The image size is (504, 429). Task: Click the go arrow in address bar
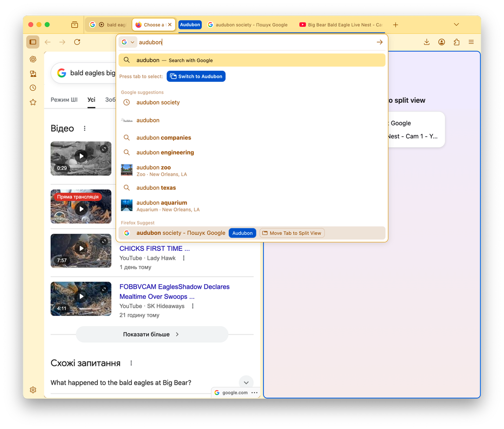(x=379, y=42)
